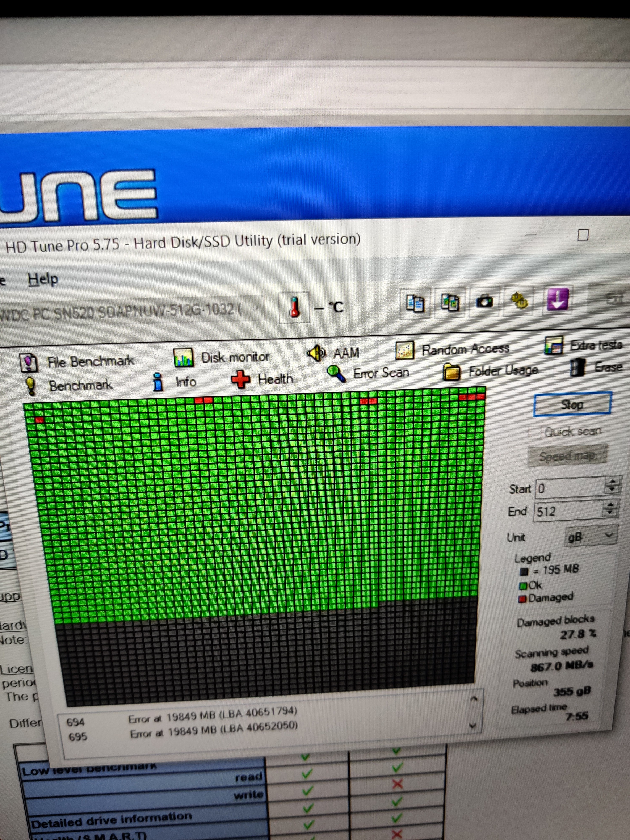
Task: Increase the Start value with up arrow
Action: (x=612, y=482)
